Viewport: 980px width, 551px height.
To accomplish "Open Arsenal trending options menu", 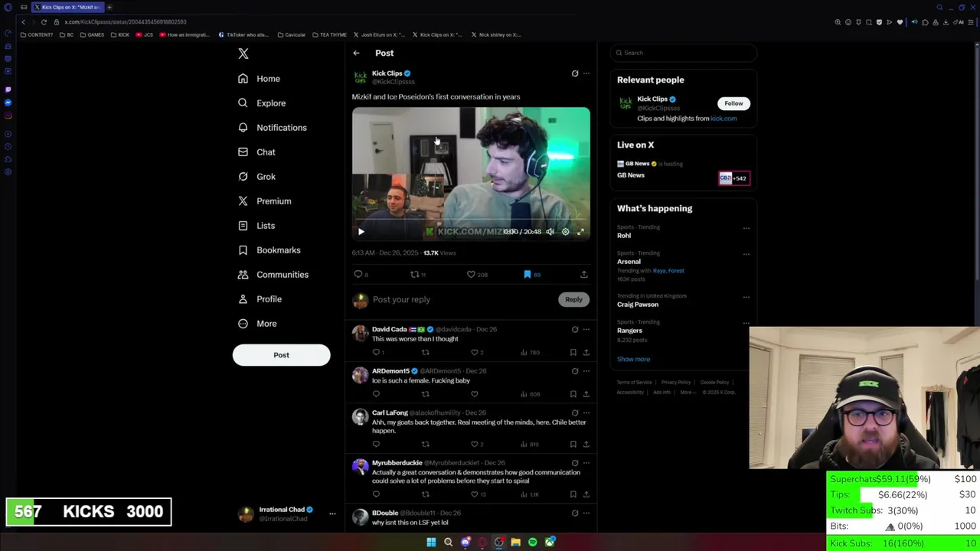I will tap(746, 254).
